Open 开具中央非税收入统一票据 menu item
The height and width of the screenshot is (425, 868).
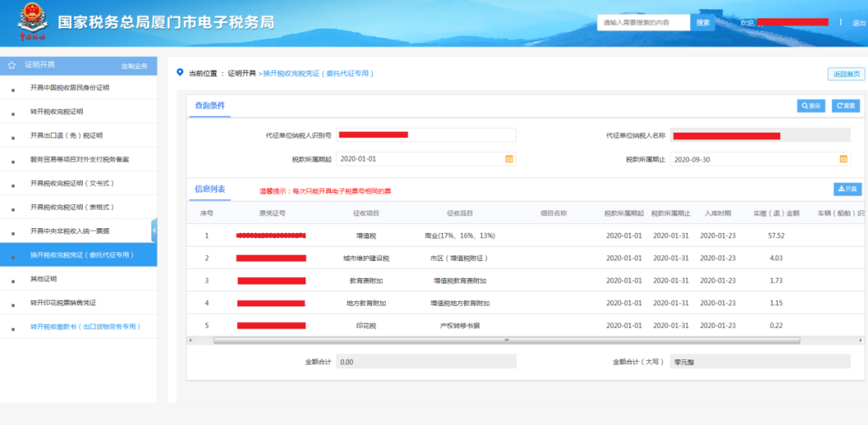pyautogui.click(x=79, y=231)
